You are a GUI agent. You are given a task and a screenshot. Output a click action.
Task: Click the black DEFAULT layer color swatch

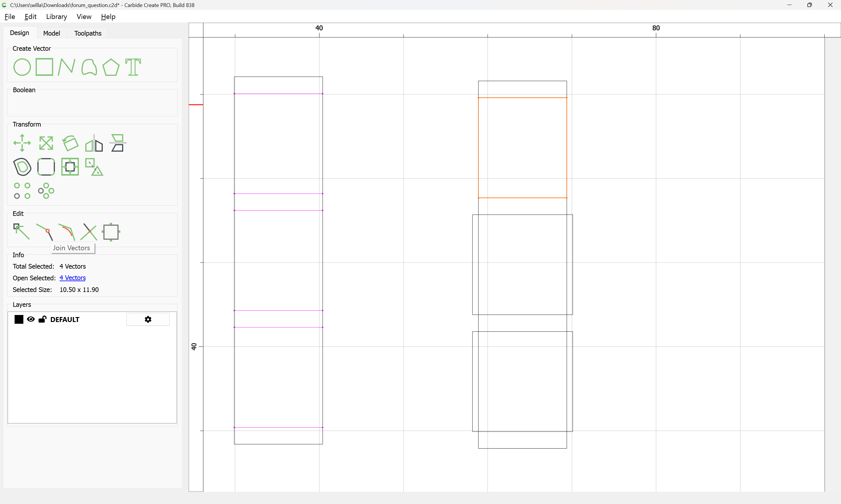pyautogui.click(x=19, y=319)
